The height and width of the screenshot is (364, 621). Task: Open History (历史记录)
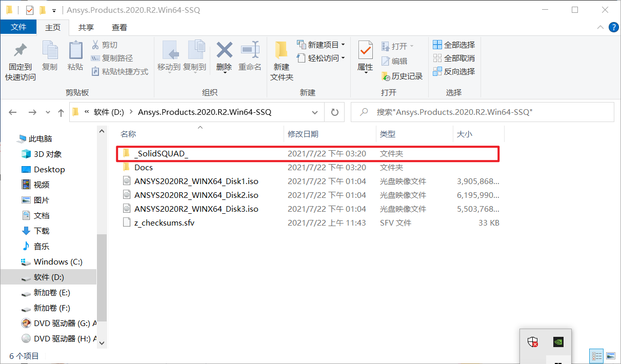coord(402,76)
